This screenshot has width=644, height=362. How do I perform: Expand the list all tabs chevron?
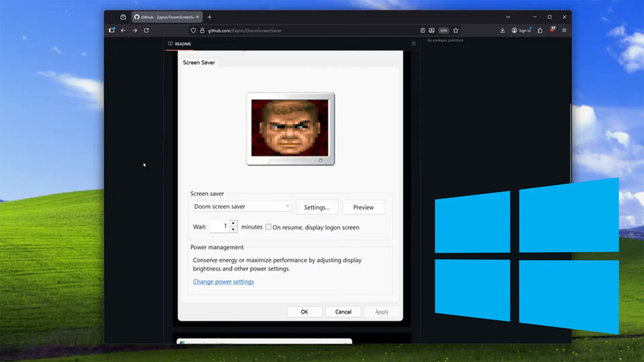click(x=508, y=17)
